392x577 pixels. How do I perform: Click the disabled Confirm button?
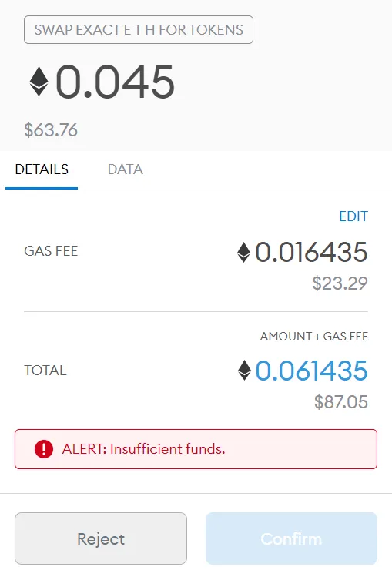coord(291,538)
